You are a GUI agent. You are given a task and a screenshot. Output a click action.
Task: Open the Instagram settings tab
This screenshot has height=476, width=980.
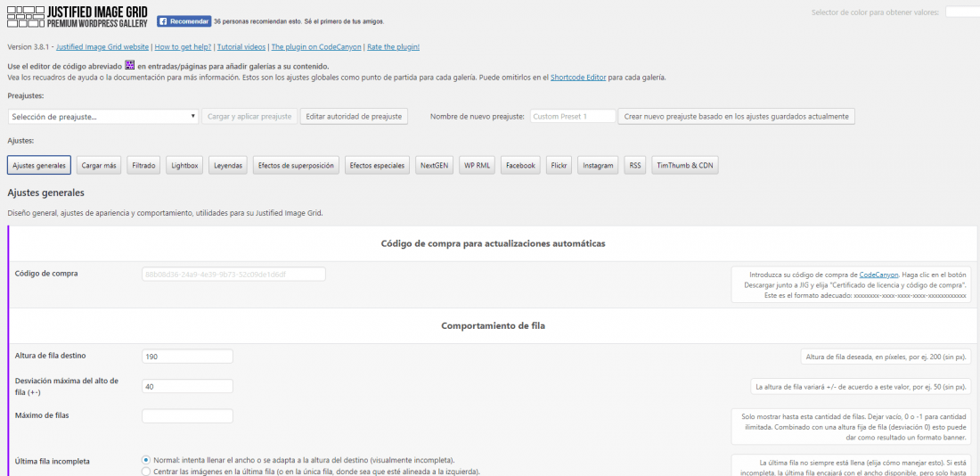[x=598, y=166]
